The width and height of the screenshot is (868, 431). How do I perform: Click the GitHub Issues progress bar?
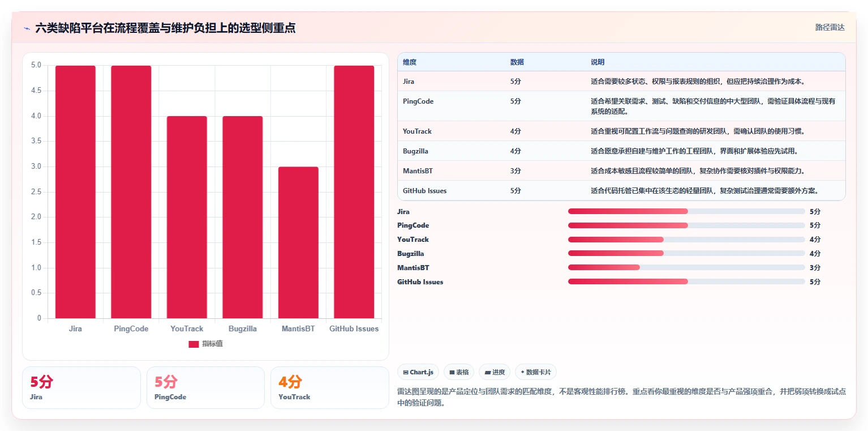(686, 281)
